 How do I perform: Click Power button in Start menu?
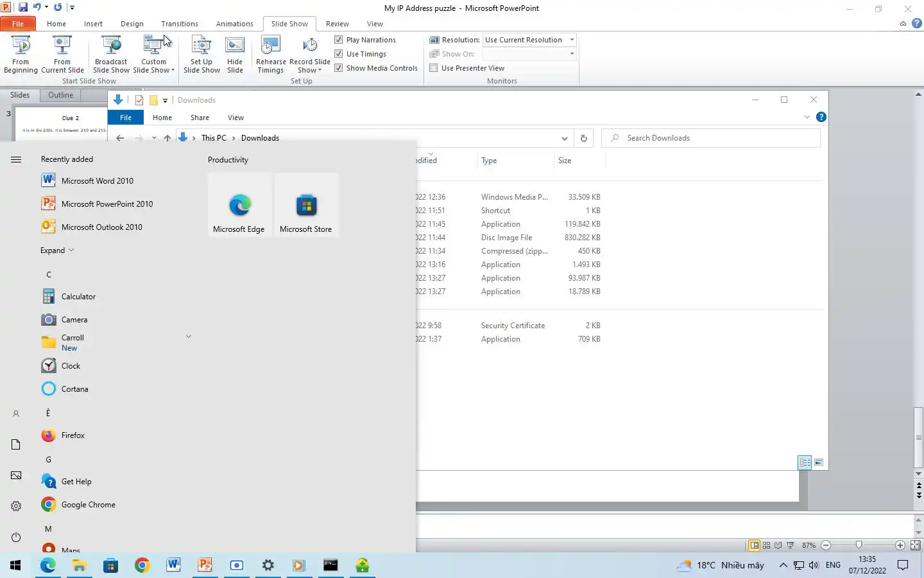coord(16,538)
